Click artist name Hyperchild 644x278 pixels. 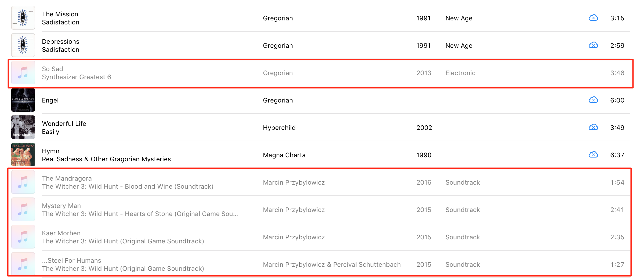279,128
